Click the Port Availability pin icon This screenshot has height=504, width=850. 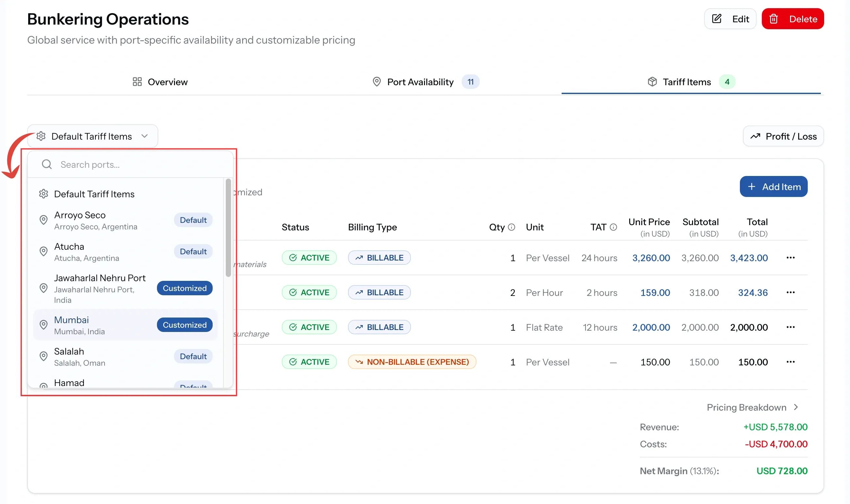(376, 82)
